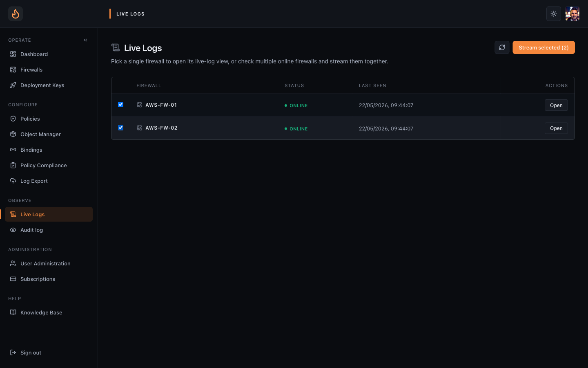Image resolution: width=588 pixels, height=368 pixels.
Task: Click the LIVE LOGS breadcrumb title
Action: [x=130, y=14]
